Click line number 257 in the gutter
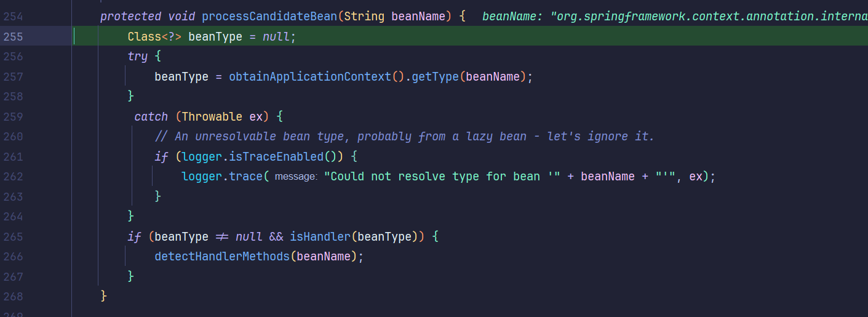 12,77
